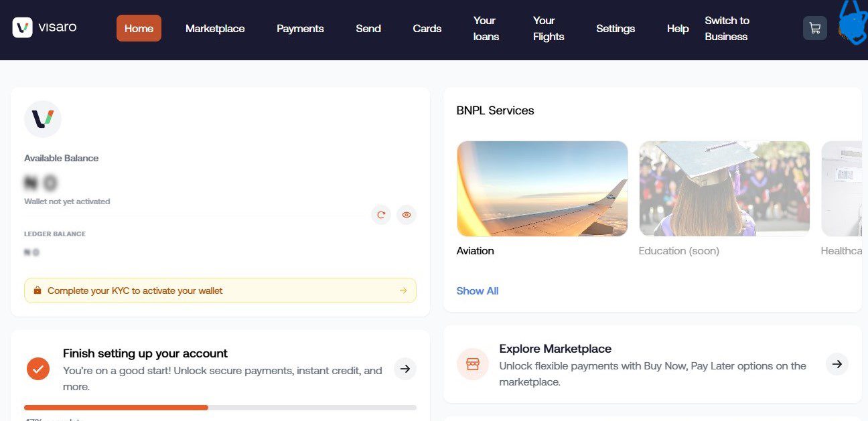This screenshot has height=421, width=868.
Task: Refresh the available balance
Action: click(381, 215)
